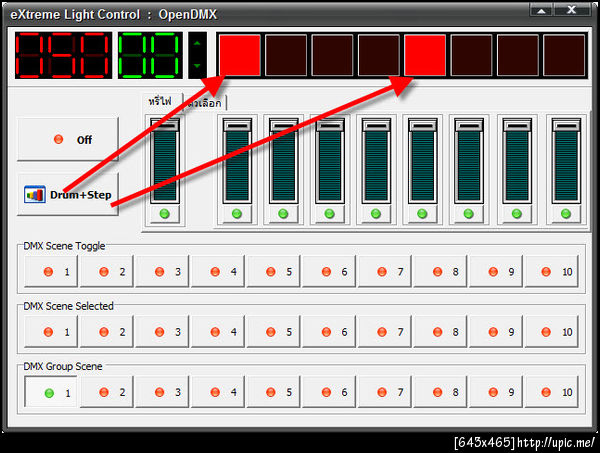600x453 pixels.
Task: Click the green seven-segment number display
Action: (150, 55)
